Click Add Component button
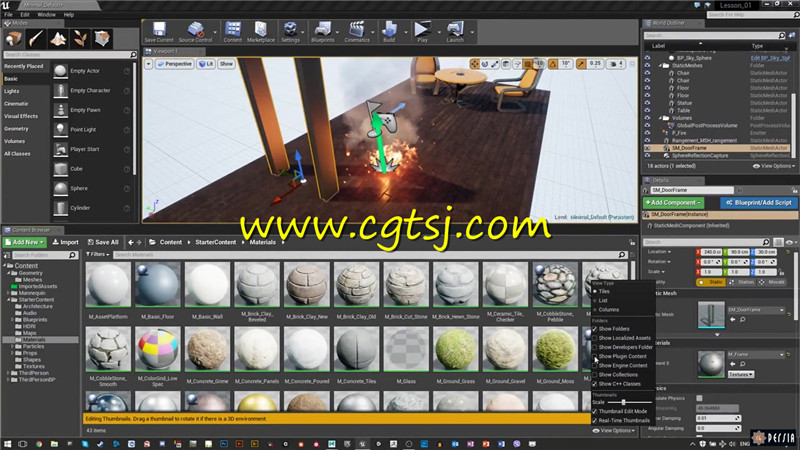This screenshot has width=800, height=450. pyautogui.click(x=673, y=203)
